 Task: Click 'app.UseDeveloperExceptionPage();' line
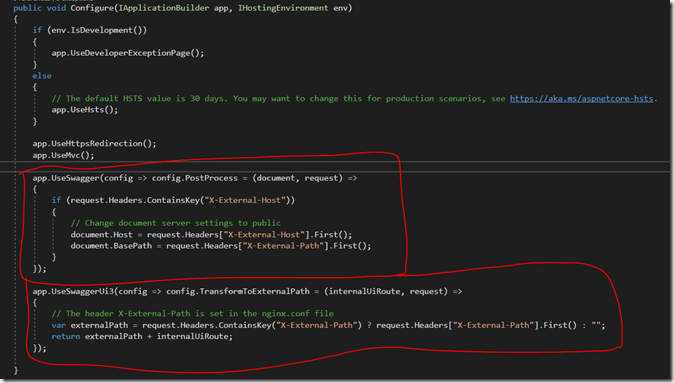(x=128, y=53)
